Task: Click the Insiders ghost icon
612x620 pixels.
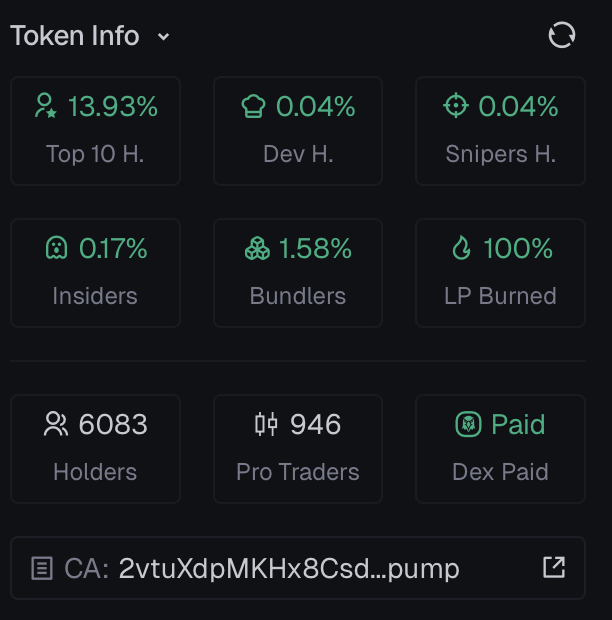Action: click(x=57, y=248)
